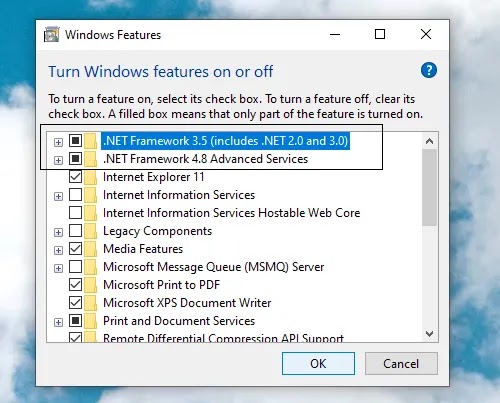Image resolution: width=500 pixels, height=403 pixels.
Task: Click the OK button
Action: (x=318, y=363)
